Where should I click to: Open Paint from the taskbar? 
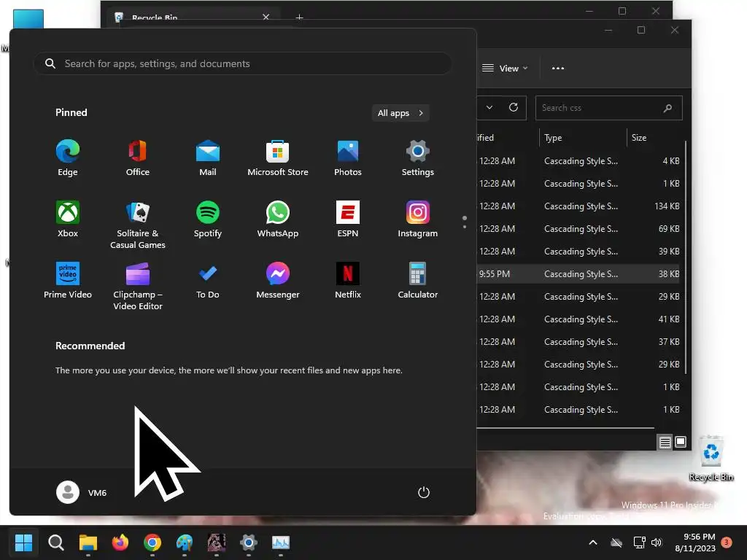[x=185, y=542]
